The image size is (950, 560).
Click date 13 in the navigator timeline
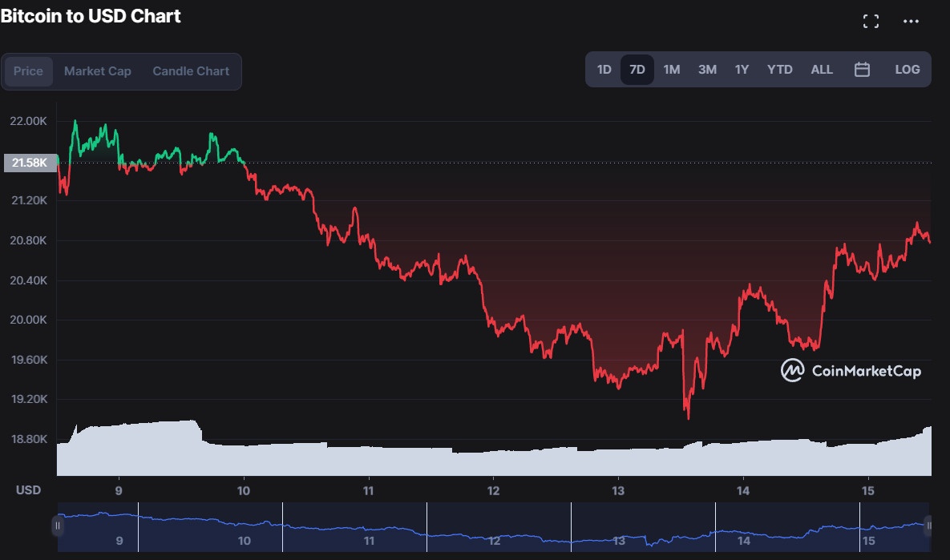point(618,541)
